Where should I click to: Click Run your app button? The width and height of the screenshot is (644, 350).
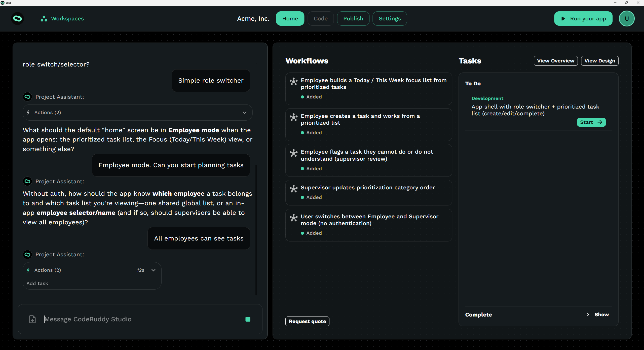pyautogui.click(x=583, y=19)
